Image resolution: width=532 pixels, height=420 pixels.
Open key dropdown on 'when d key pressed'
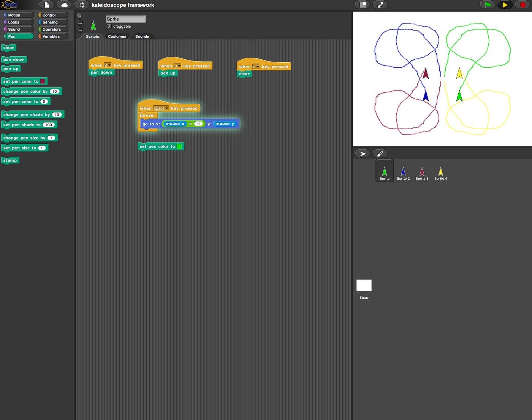108,65
